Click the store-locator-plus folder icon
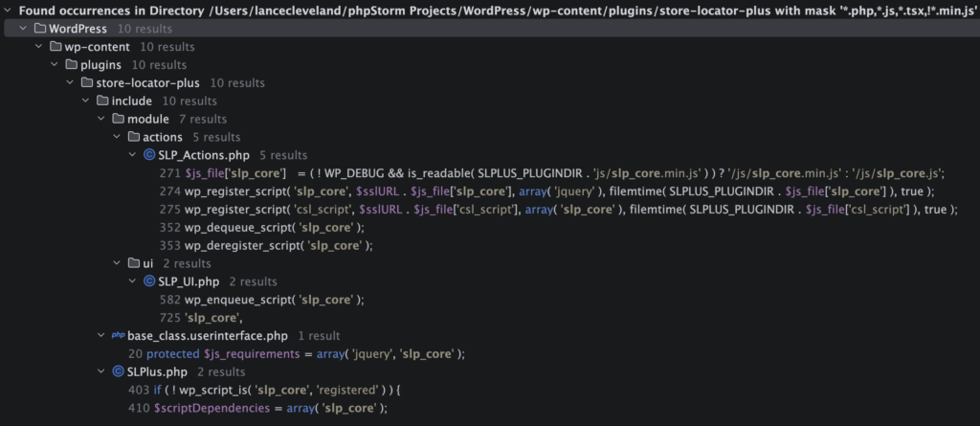The height and width of the screenshot is (426, 980). tap(87, 83)
